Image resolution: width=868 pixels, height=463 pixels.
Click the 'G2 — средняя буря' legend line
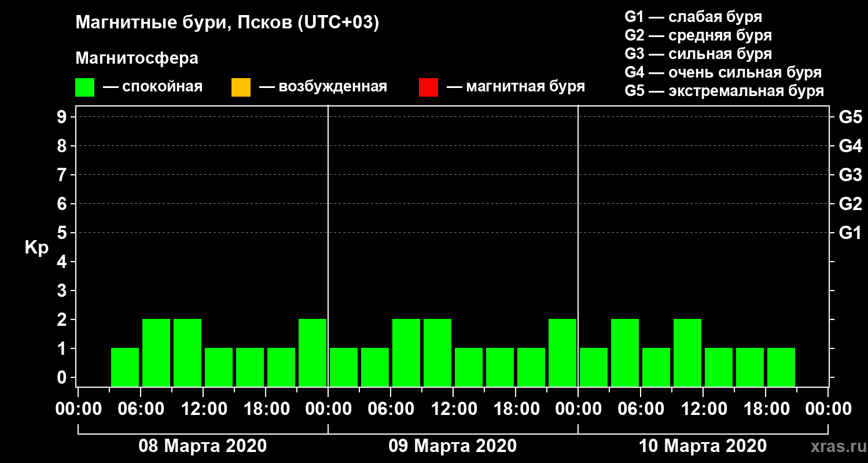[698, 35]
